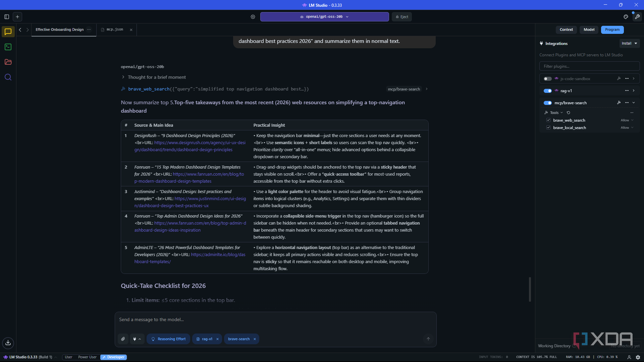Open the Chat section in sidebar
This screenshot has height=362, width=644.
click(8, 32)
